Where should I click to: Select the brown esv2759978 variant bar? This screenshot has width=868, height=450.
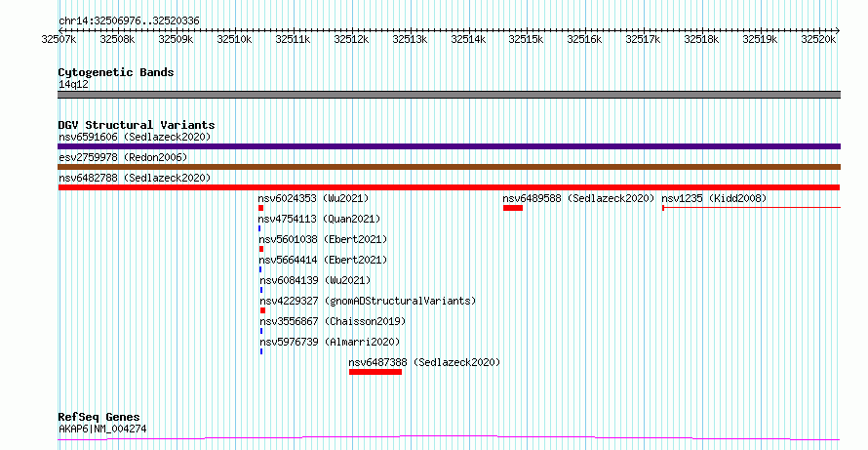tap(449, 167)
